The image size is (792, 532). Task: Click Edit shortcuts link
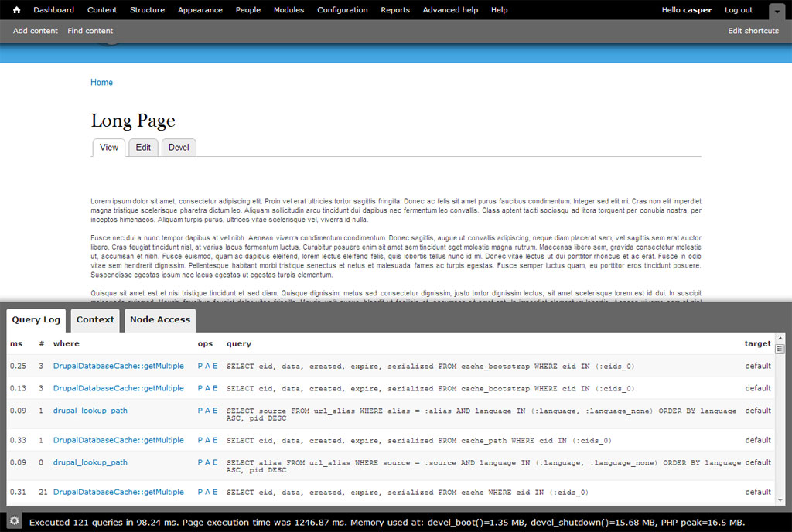753,31
